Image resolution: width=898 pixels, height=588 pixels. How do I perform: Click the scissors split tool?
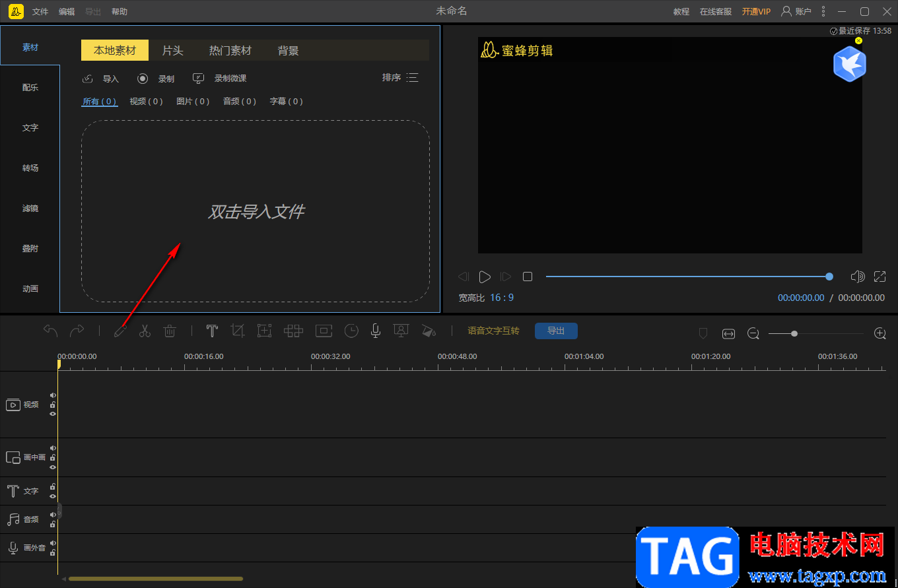(145, 331)
